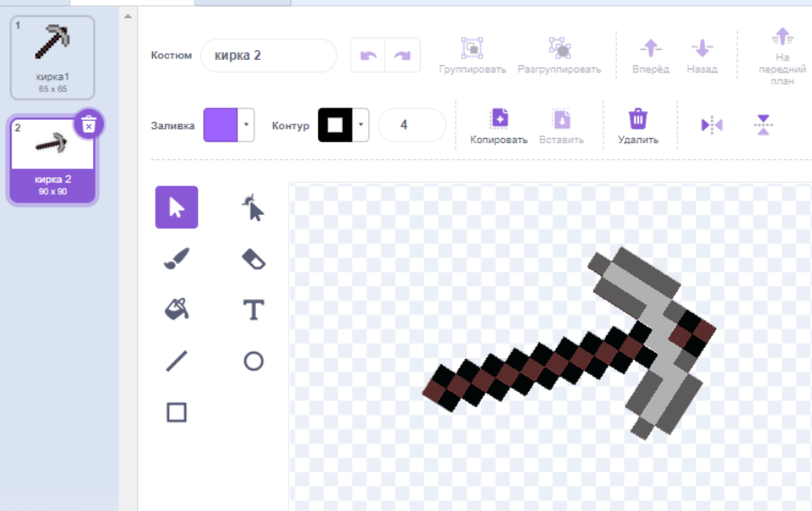Click the purple fill color swatch

click(x=220, y=124)
